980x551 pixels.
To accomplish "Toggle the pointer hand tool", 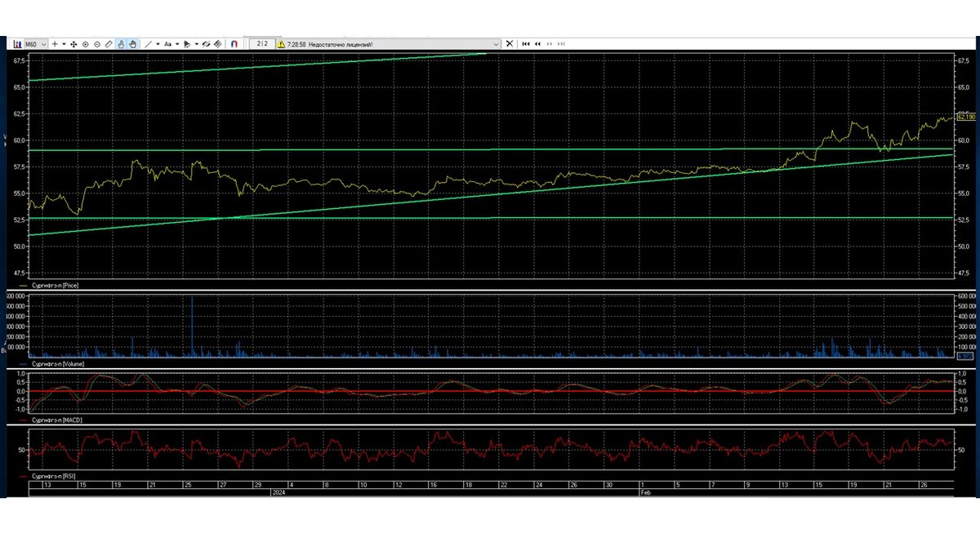I will (x=121, y=44).
